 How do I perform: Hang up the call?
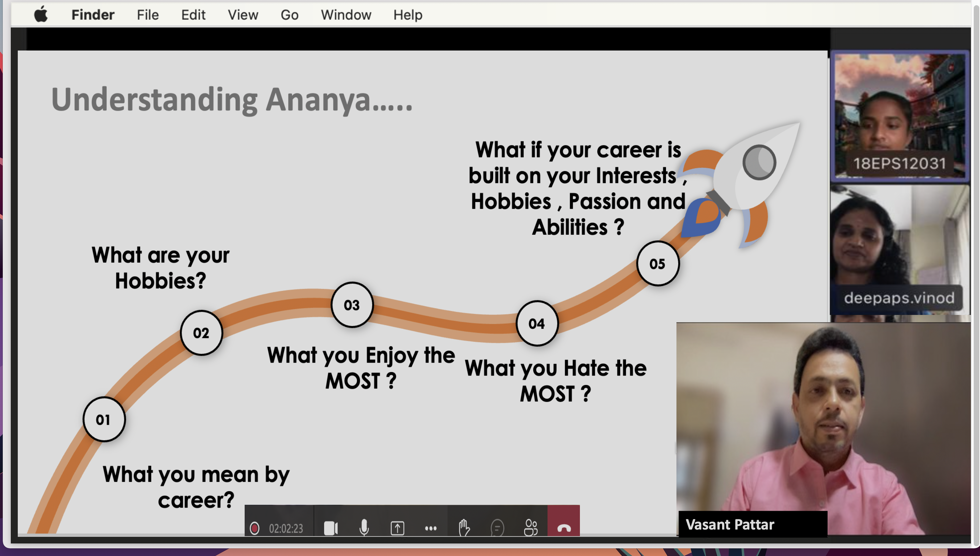[x=564, y=528]
